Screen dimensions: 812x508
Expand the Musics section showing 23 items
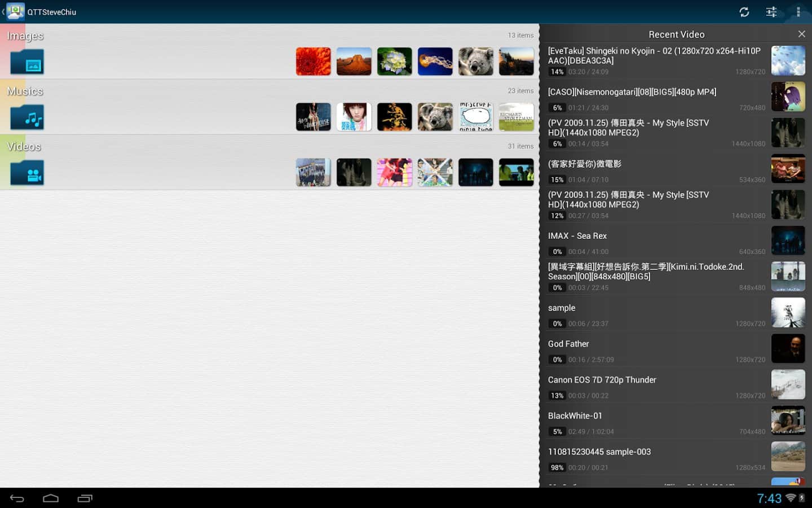coord(520,91)
